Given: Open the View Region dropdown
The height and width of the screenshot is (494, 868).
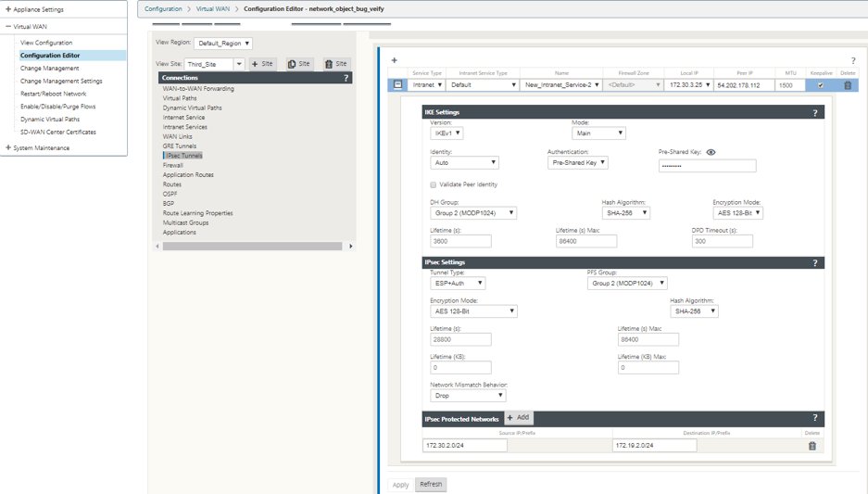Looking at the screenshot, I should [x=223, y=44].
